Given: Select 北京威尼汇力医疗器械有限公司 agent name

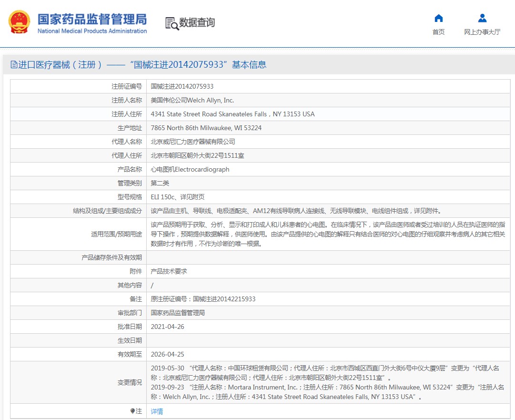Looking at the screenshot, I should 193,142.
